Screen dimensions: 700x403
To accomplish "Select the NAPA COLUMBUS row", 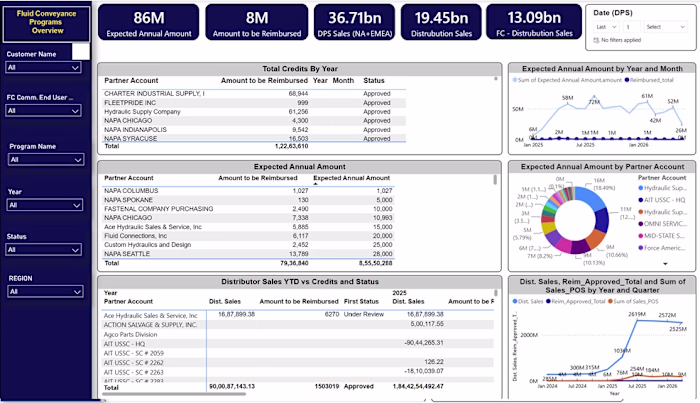I will point(248,191).
